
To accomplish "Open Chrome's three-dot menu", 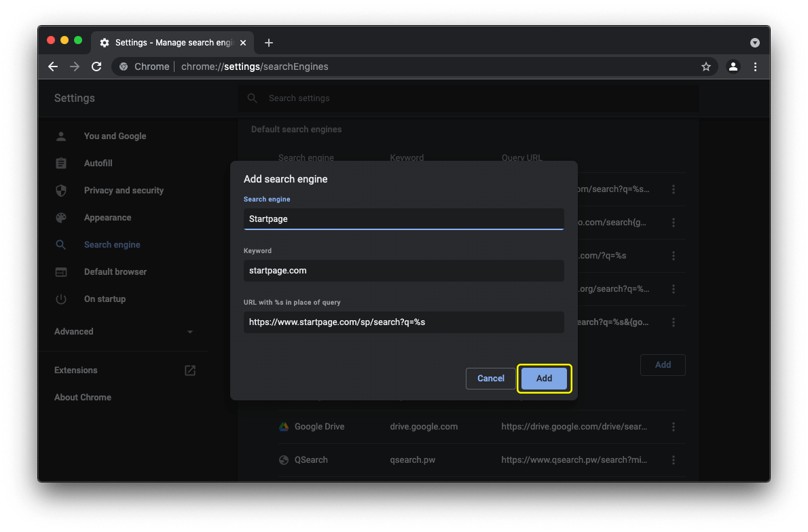I will (755, 66).
